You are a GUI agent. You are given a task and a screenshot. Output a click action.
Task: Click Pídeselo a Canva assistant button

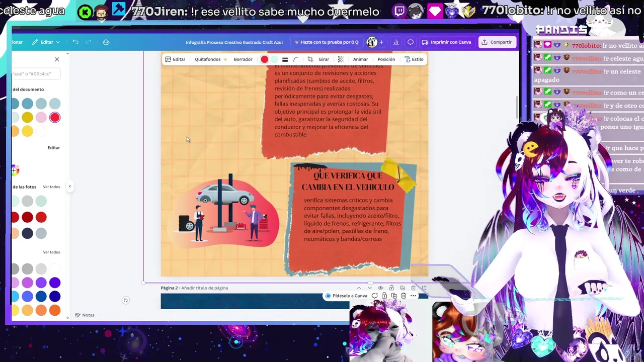(346, 296)
